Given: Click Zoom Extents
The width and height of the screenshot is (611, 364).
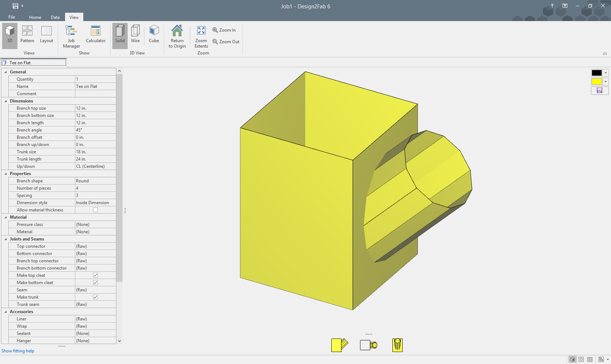Looking at the screenshot, I should pos(201,36).
